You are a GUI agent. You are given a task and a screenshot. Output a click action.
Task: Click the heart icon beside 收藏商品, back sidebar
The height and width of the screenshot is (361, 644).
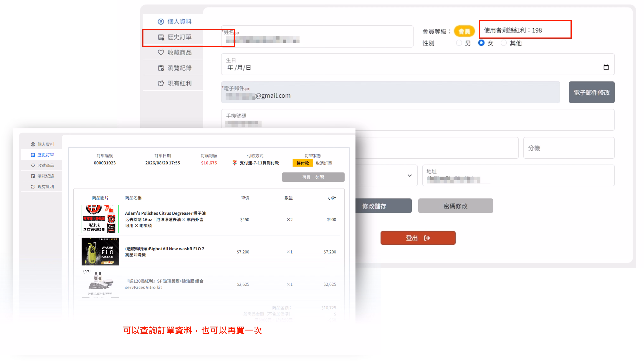click(161, 52)
